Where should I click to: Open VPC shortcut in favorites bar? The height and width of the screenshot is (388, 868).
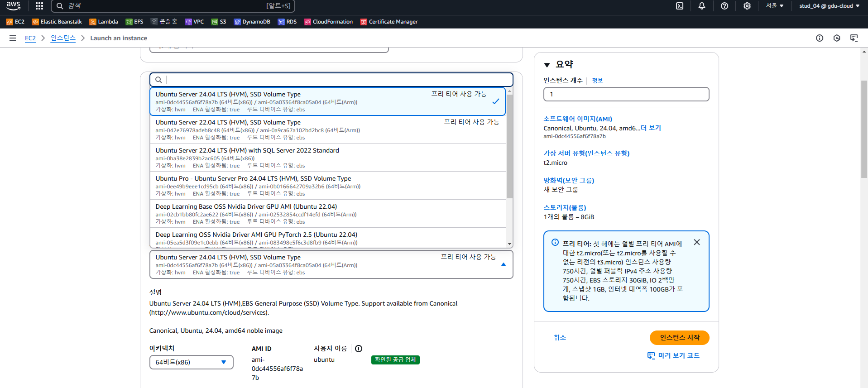(x=194, y=22)
